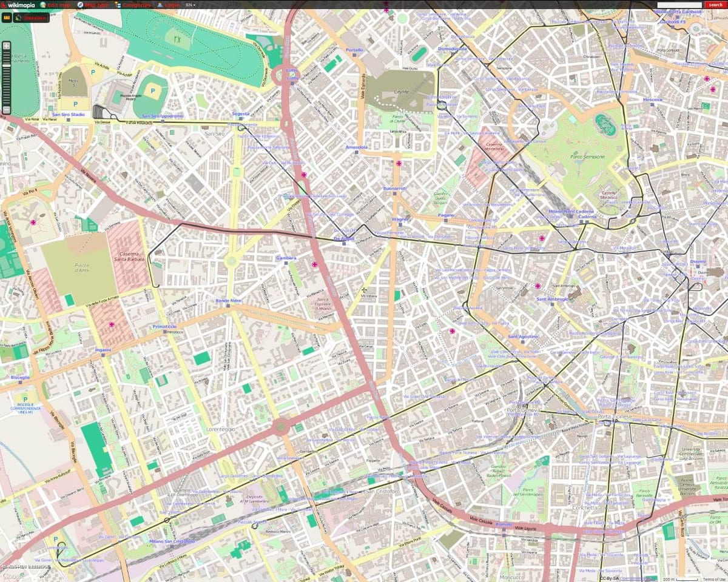Click the yellow ruler icon button
Image resolution: width=728 pixels, height=582 pixels.
tap(7, 18)
